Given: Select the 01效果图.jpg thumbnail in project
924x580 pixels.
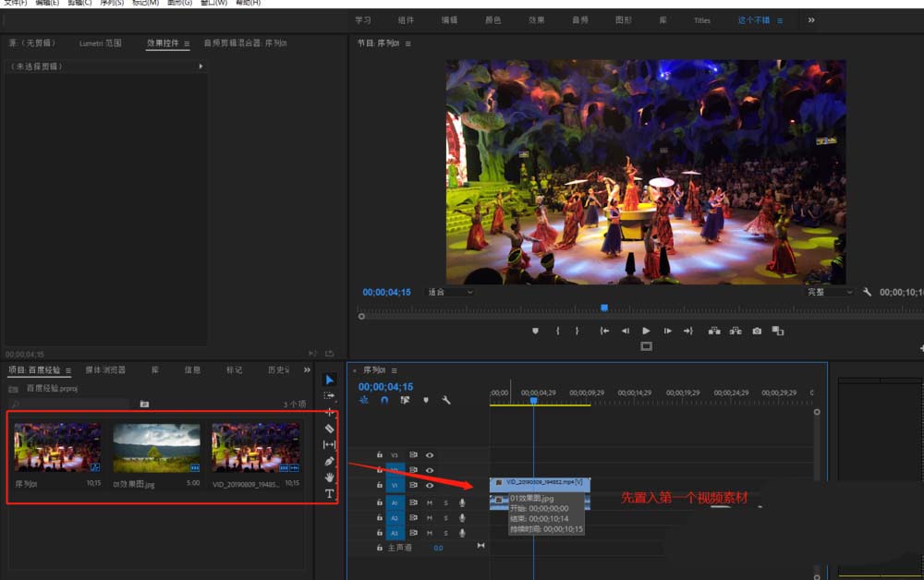Looking at the screenshot, I should point(156,448).
